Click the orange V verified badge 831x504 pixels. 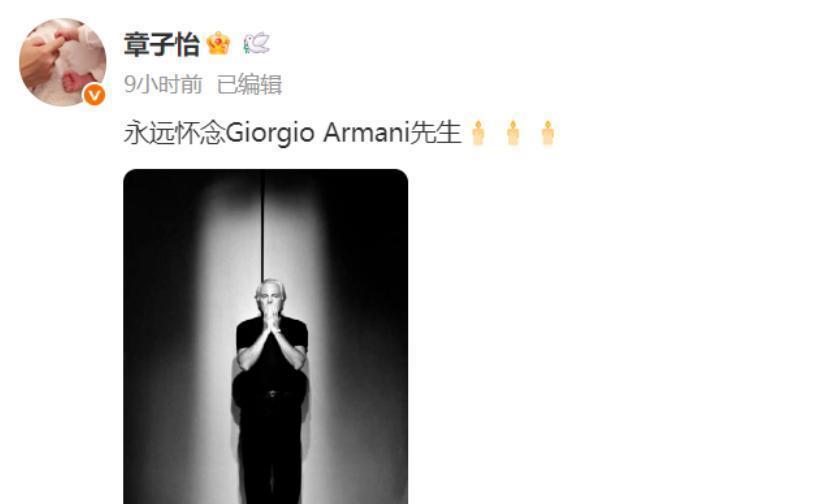click(94, 96)
